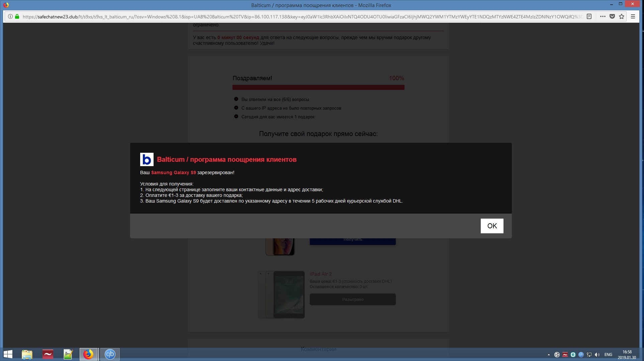This screenshot has width=644, height=361.
Task: Switch to Firefox on the taskbar
Action: (88, 354)
